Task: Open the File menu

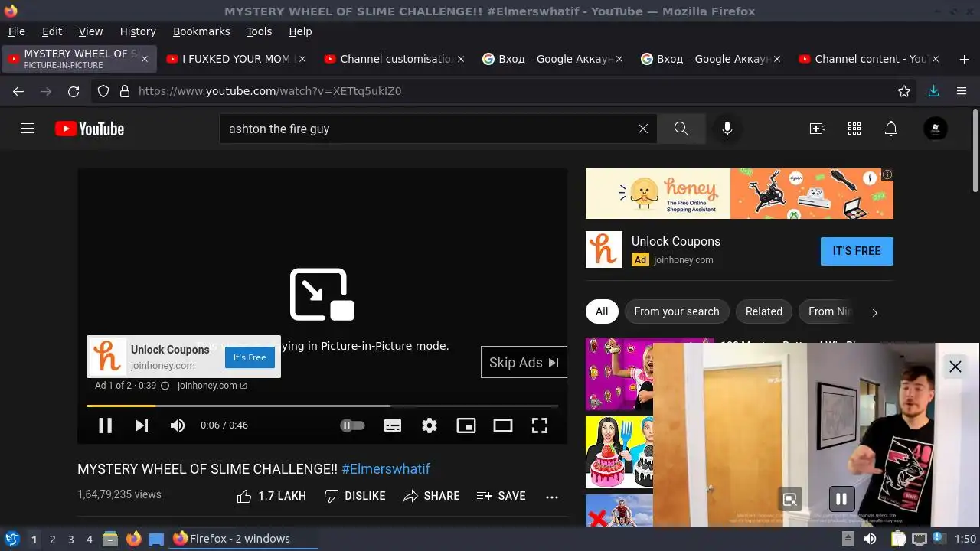Action: (16, 31)
